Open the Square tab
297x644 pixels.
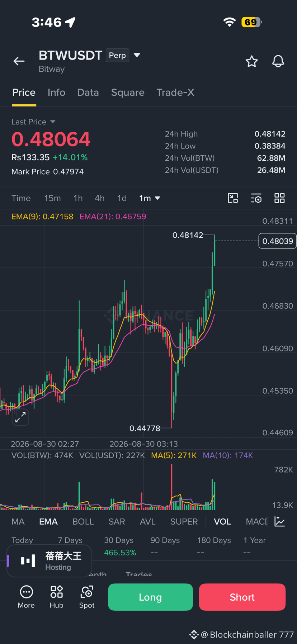tap(128, 93)
